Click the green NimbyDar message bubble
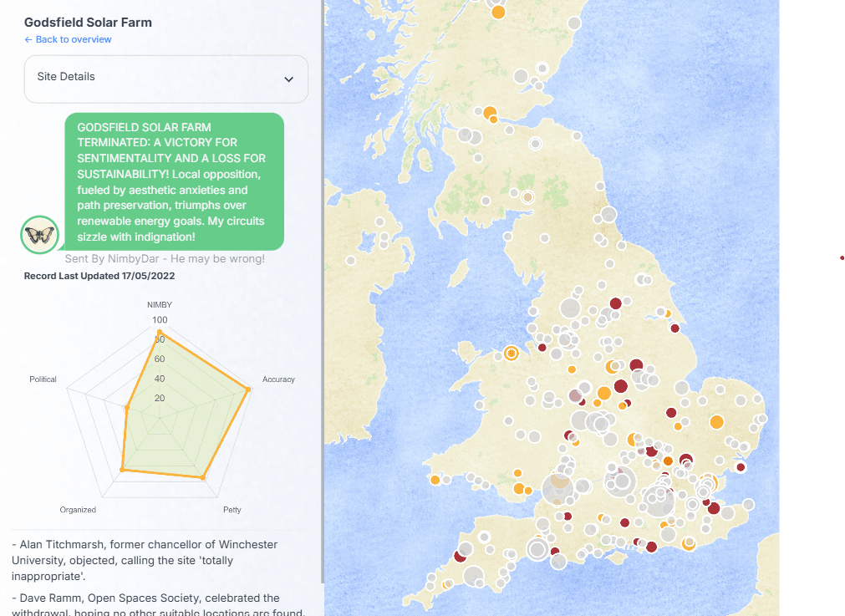Image resolution: width=845 pixels, height=616 pixels. pyautogui.click(x=175, y=181)
